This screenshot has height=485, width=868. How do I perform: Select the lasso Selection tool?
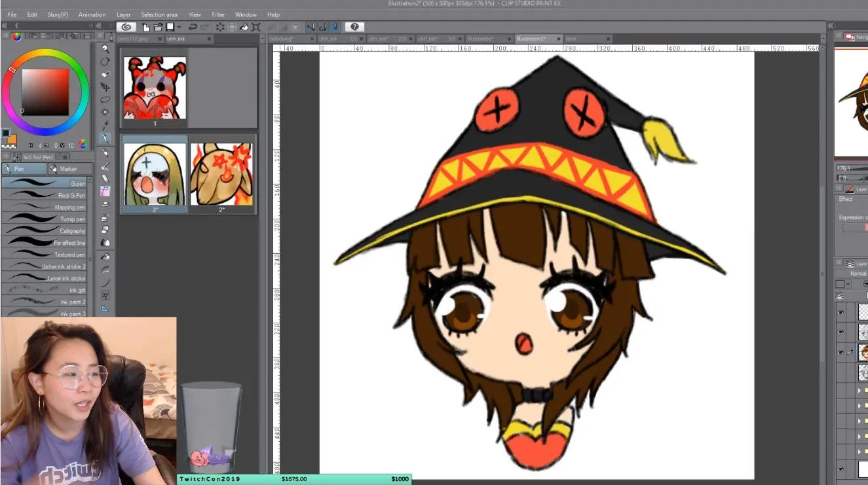coord(105,99)
